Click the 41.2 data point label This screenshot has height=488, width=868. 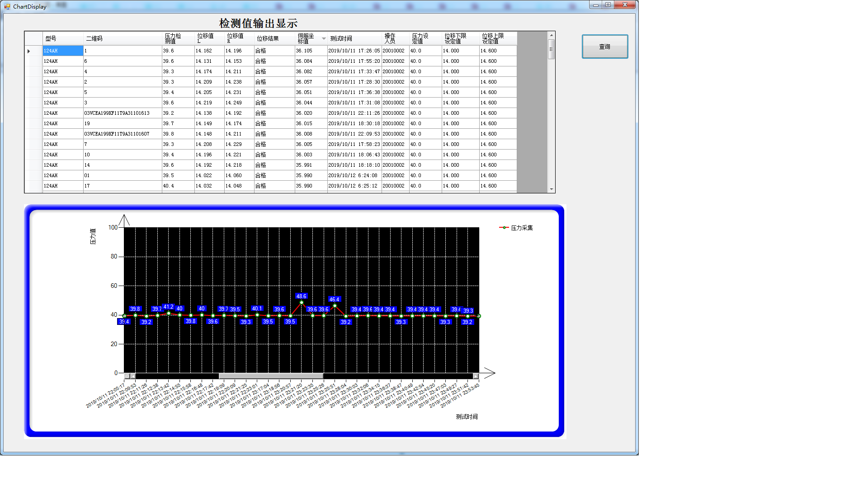click(x=168, y=307)
